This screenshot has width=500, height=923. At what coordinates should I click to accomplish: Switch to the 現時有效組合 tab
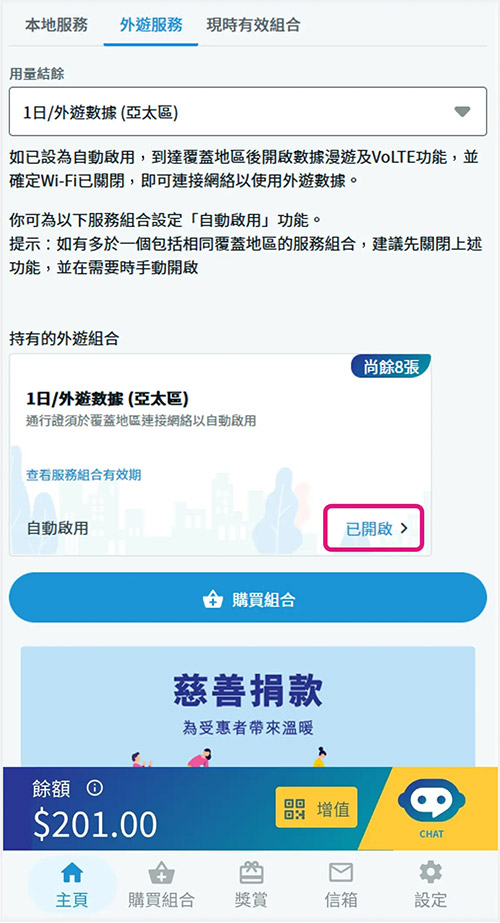click(x=254, y=25)
